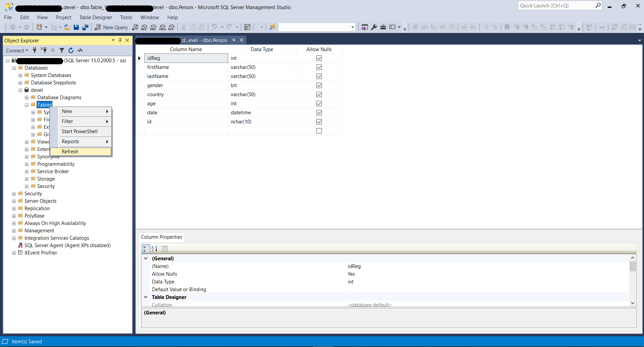Click the Open File folder icon
Viewport: 644px width, 347px height.
point(67,27)
